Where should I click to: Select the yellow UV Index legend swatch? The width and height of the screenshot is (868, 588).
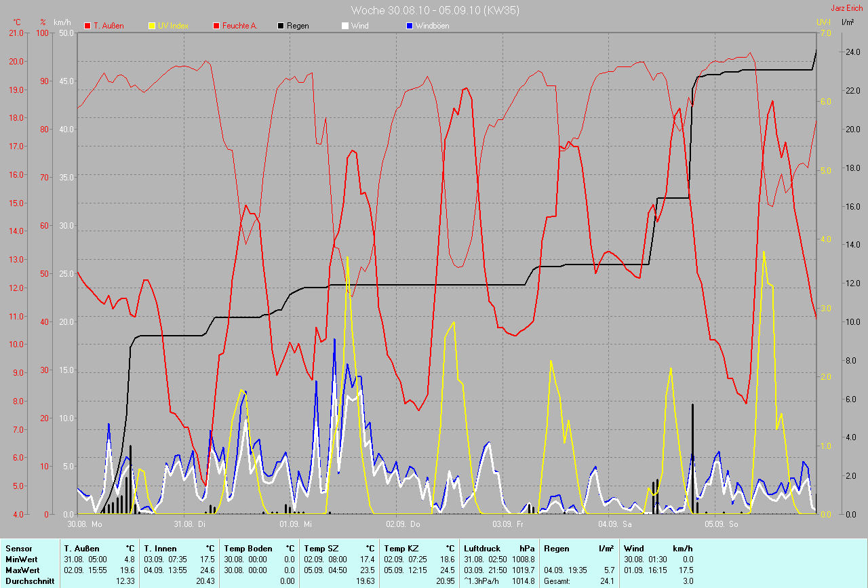(x=152, y=26)
